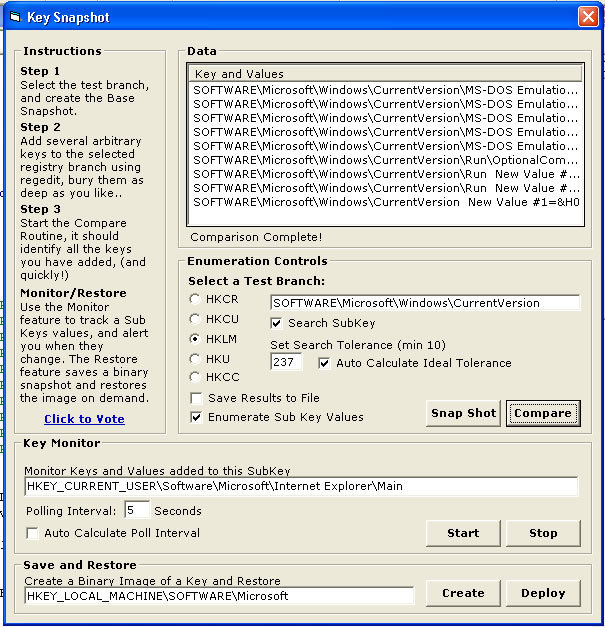Image resolution: width=605 pixels, height=628 pixels.
Task: Pick the HKCC branch option
Action: click(194, 377)
